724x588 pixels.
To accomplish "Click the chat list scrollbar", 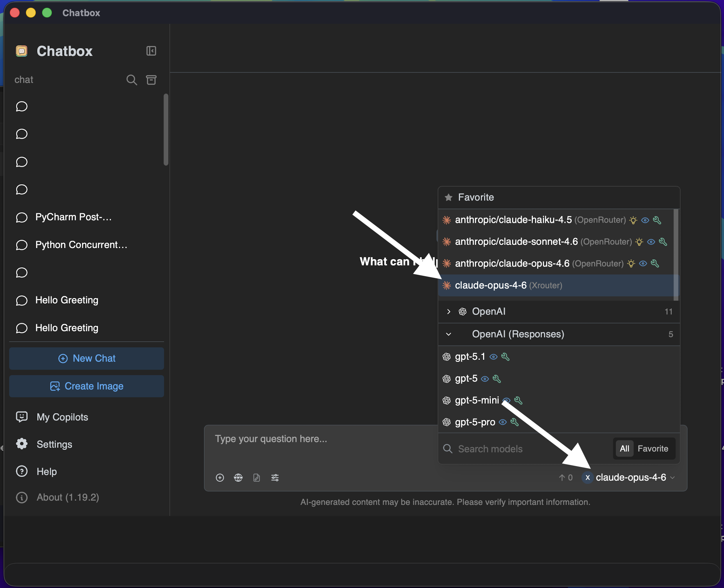I will point(166,130).
